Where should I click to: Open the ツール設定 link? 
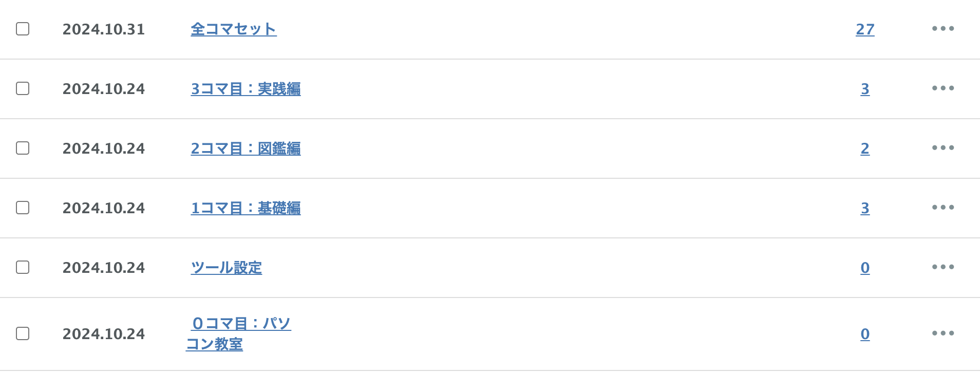[227, 268]
